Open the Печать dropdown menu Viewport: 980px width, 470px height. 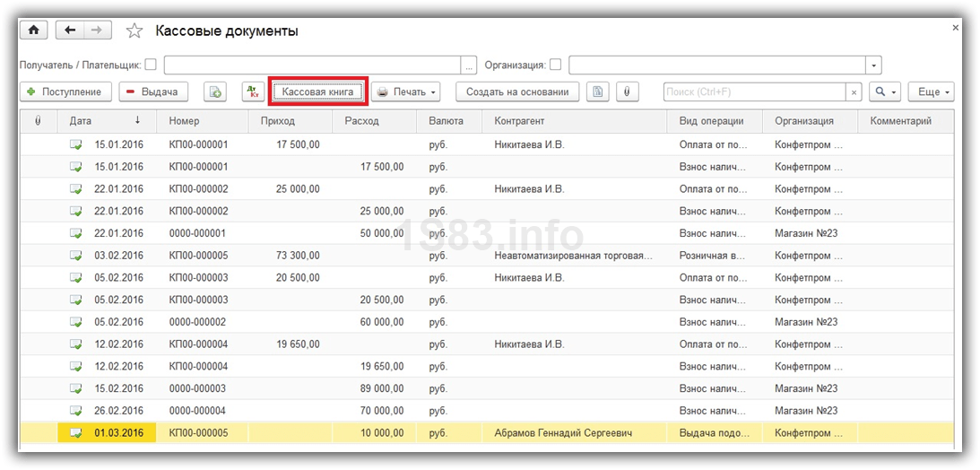click(x=406, y=91)
